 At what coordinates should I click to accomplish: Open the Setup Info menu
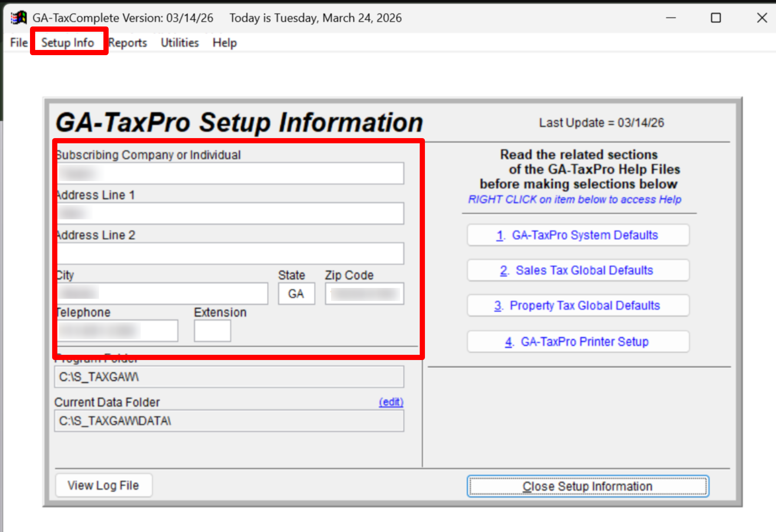[x=68, y=43]
